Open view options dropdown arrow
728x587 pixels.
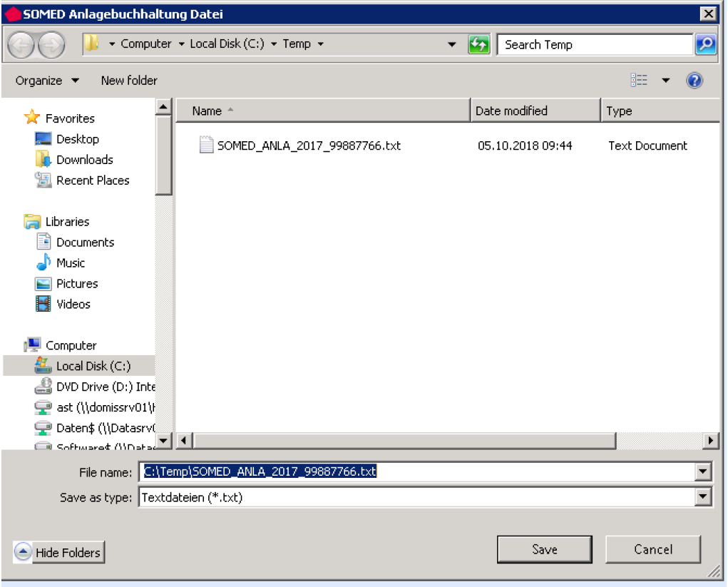[665, 81]
